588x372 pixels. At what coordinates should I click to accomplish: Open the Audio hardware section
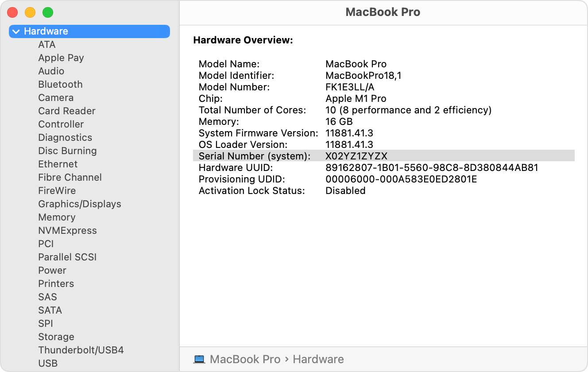click(51, 71)
